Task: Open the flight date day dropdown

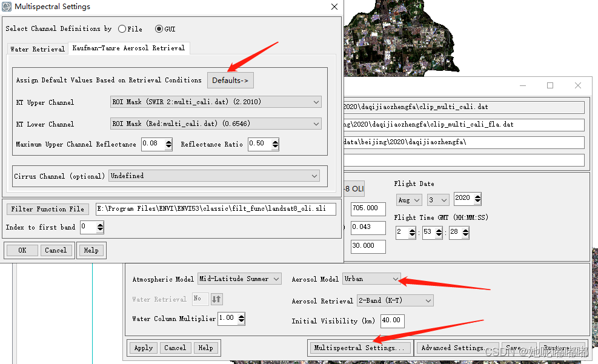Action: tap(437, 200)
